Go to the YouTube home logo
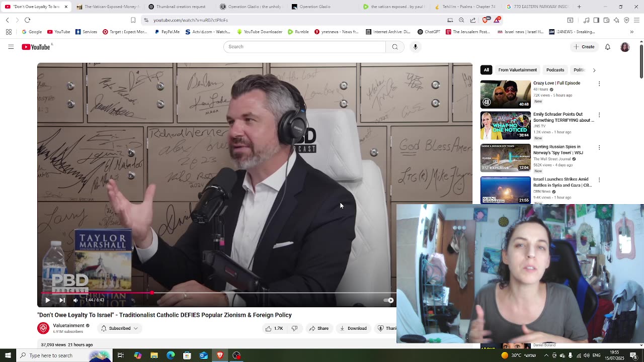 [36, 47]
